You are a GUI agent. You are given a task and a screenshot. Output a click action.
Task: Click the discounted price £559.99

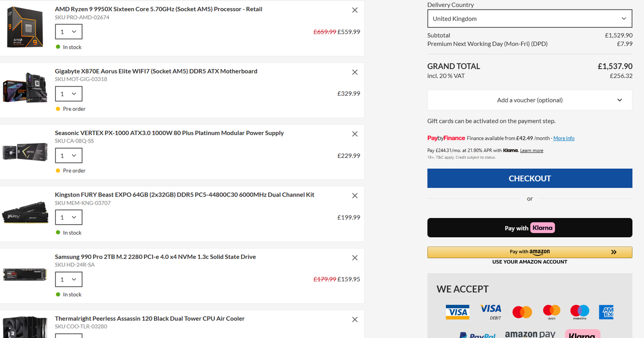tap(349, 32)
